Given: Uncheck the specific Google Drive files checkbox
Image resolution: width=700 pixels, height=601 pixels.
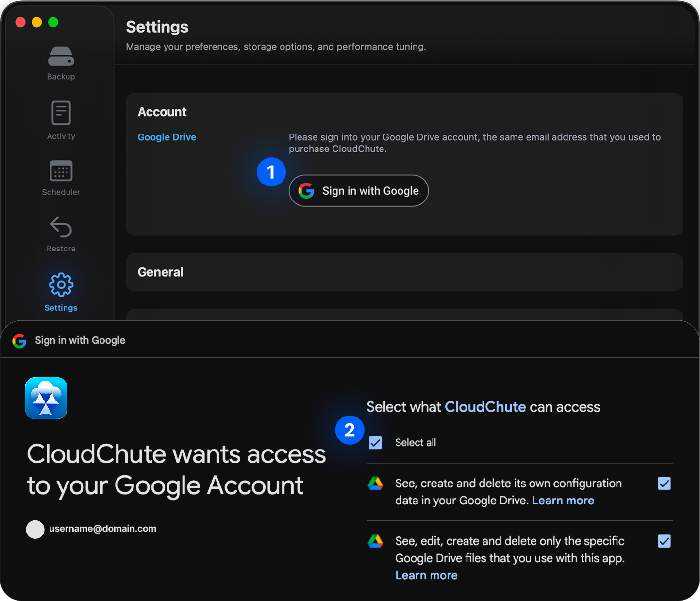Looking at the screenshot, I should [x=664, y=541].
